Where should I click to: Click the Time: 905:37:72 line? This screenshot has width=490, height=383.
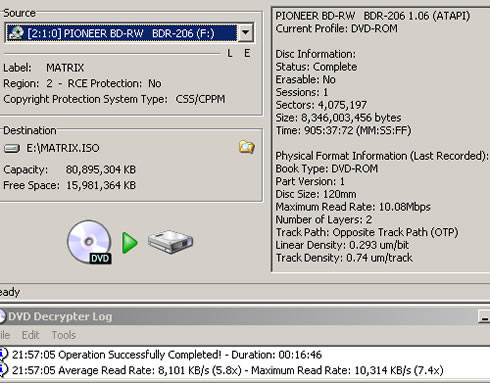click(x=343, y=130)
